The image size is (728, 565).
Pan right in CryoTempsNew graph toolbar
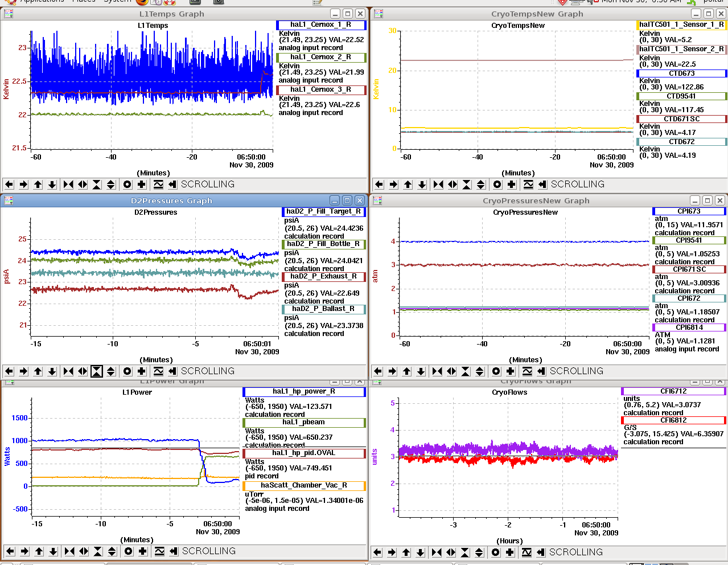393,185
